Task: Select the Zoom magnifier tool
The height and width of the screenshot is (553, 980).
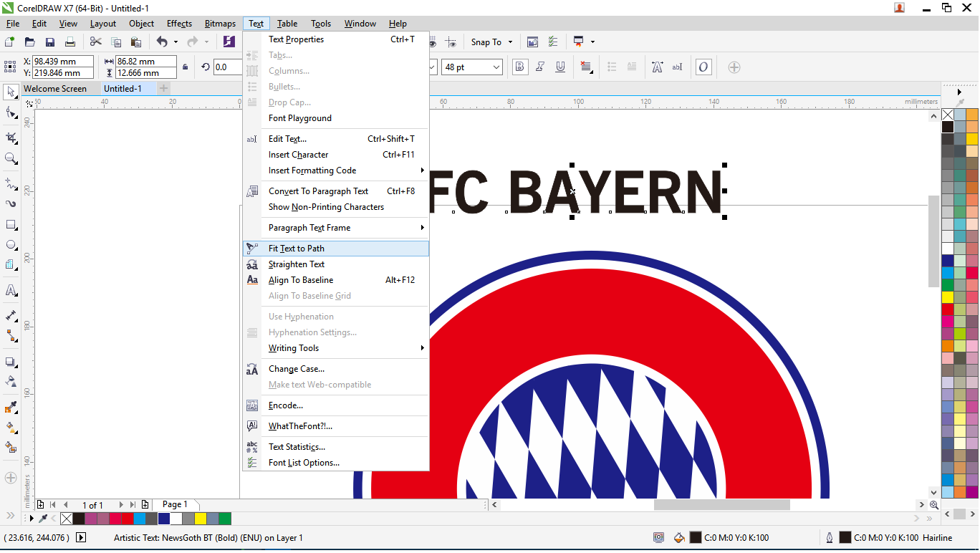Action: coord(11,158)
